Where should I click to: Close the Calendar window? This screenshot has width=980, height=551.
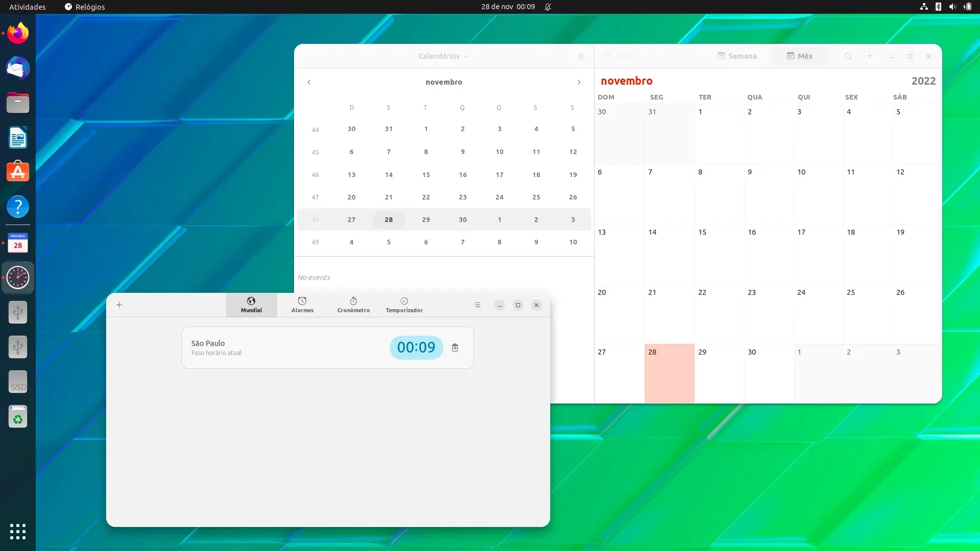928,56
